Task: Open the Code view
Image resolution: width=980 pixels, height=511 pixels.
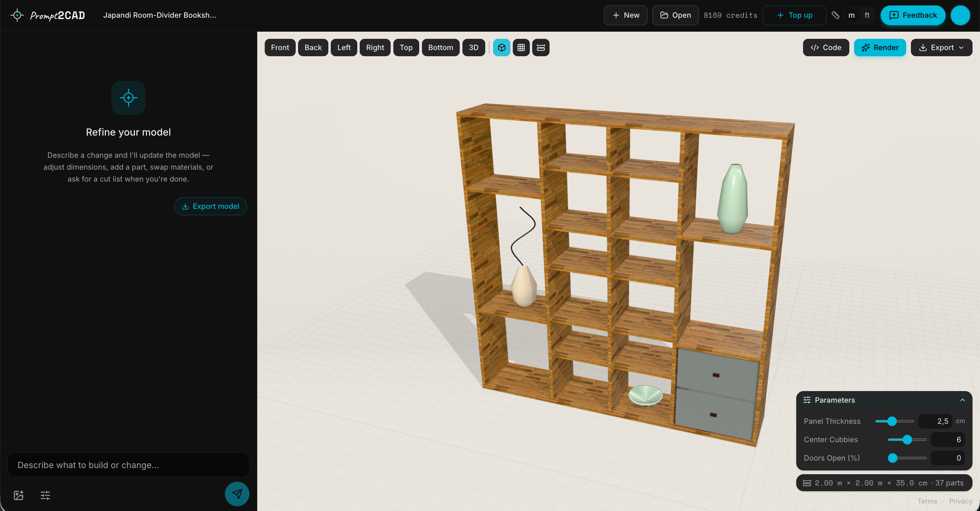Action: (826, 48)
